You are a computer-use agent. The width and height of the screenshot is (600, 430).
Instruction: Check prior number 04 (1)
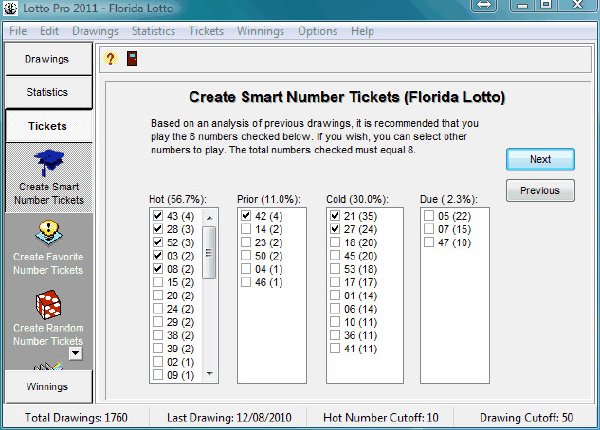point(246,269)
